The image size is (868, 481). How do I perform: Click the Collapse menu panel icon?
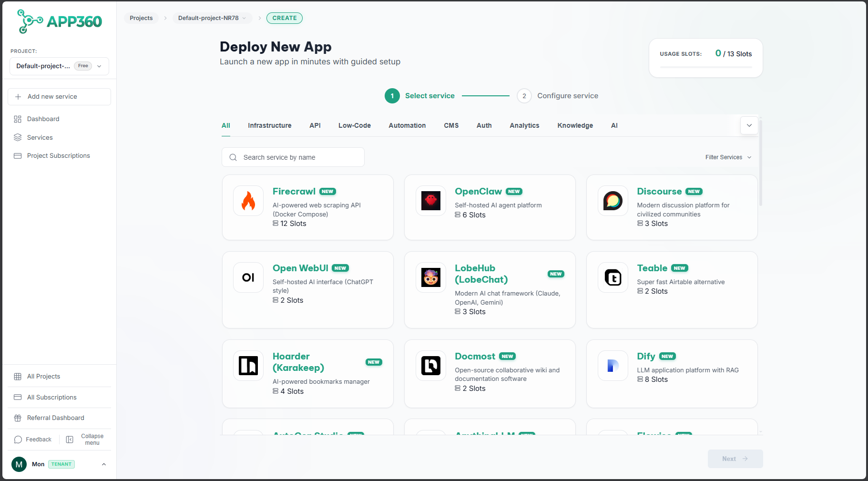click(x=70, y=440)
